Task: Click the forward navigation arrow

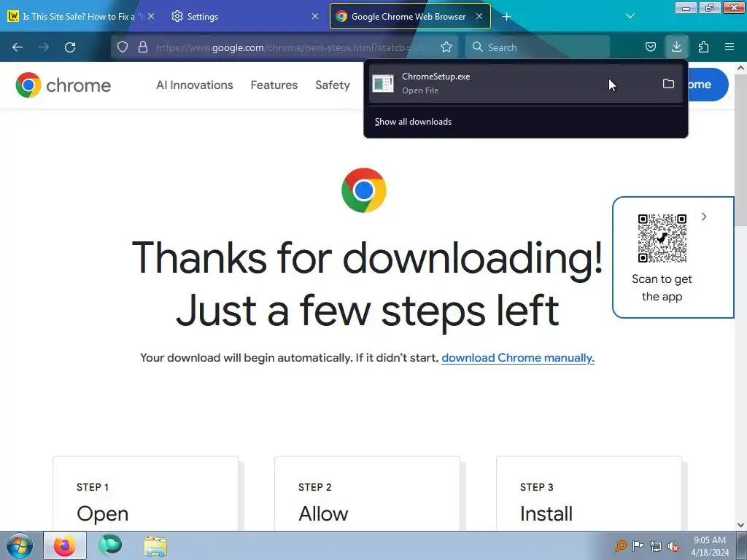Action: (x=44, y=47)
